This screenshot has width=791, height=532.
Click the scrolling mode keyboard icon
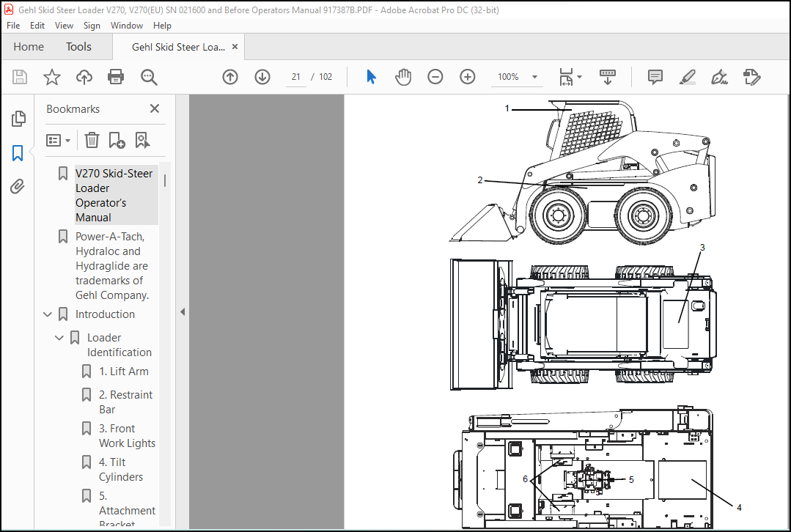(608, 77)
